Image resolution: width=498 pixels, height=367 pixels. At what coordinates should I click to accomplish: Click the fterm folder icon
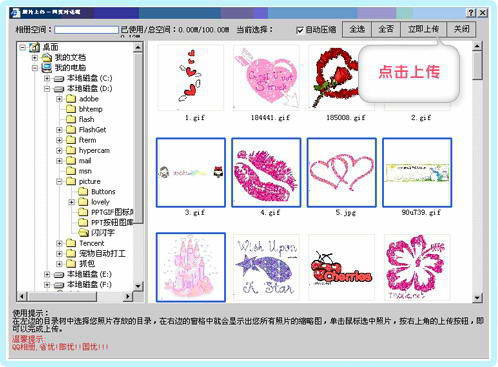pyautogui.click(x=71, y=140)
